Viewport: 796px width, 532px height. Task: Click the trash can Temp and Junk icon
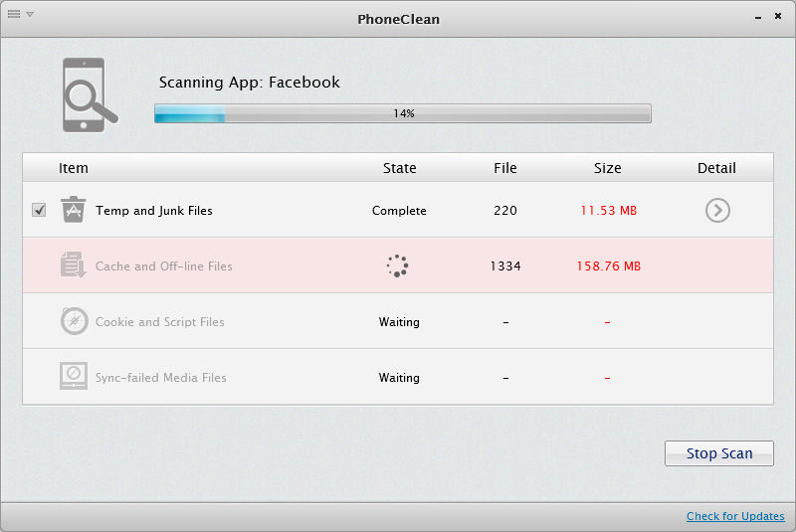pyautogui.click(x=73, y=210)
